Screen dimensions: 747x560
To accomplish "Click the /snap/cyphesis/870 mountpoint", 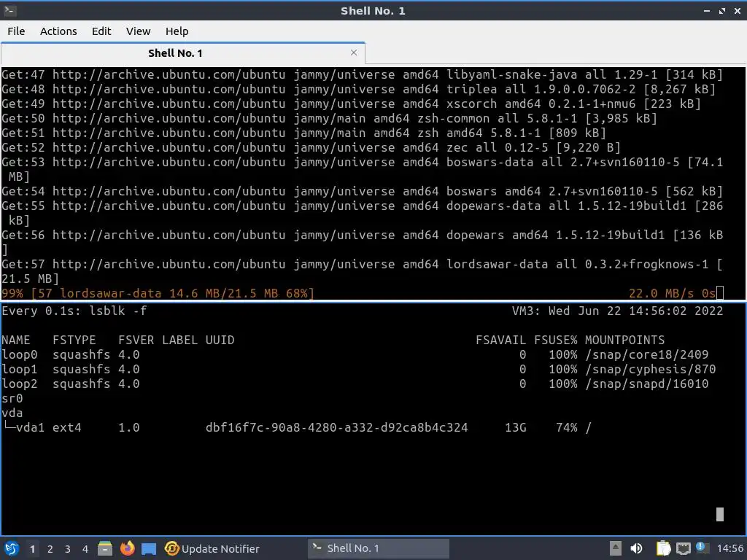I will pyautogui.click(x=650, y=369).
